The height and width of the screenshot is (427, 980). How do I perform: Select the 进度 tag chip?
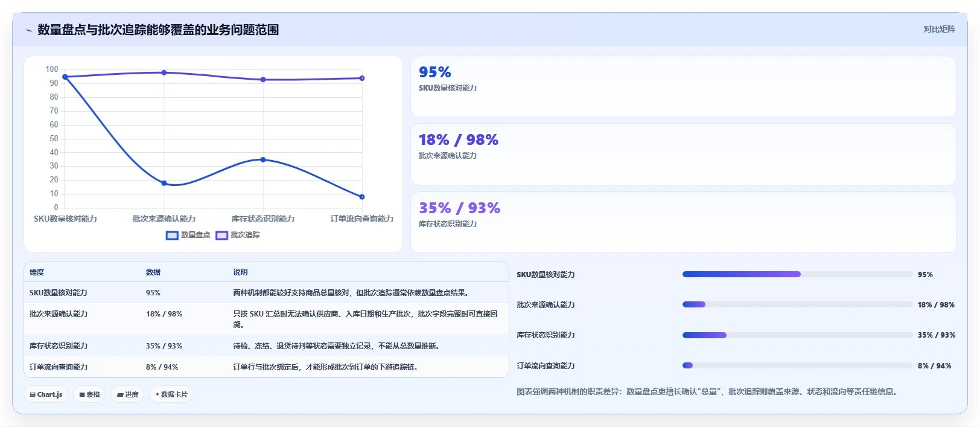127,394
